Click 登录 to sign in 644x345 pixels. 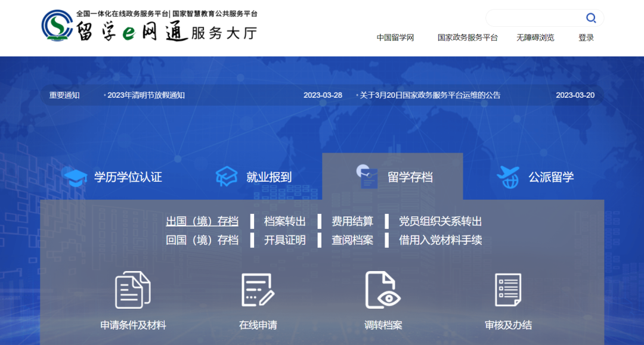point(586,37)
